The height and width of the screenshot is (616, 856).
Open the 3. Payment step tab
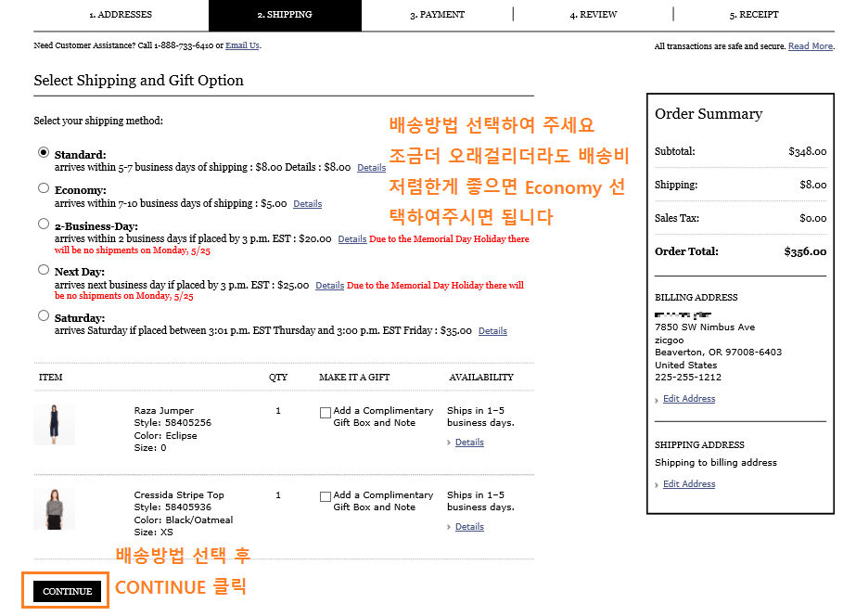438,15
